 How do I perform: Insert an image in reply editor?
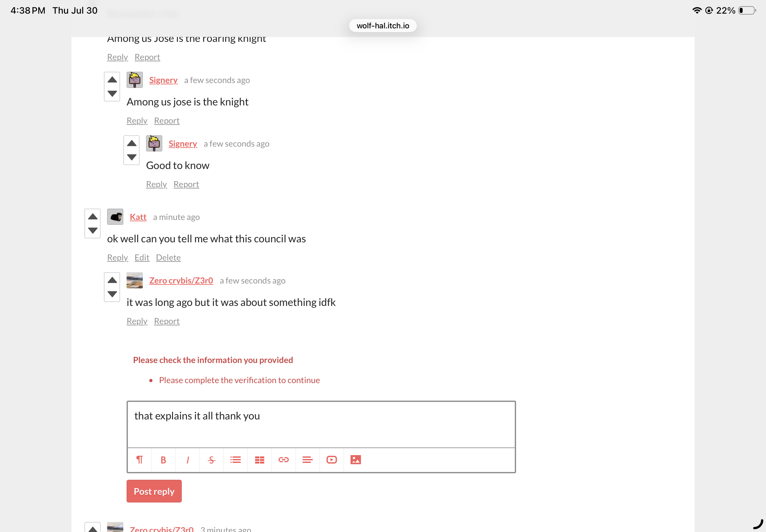355,460
